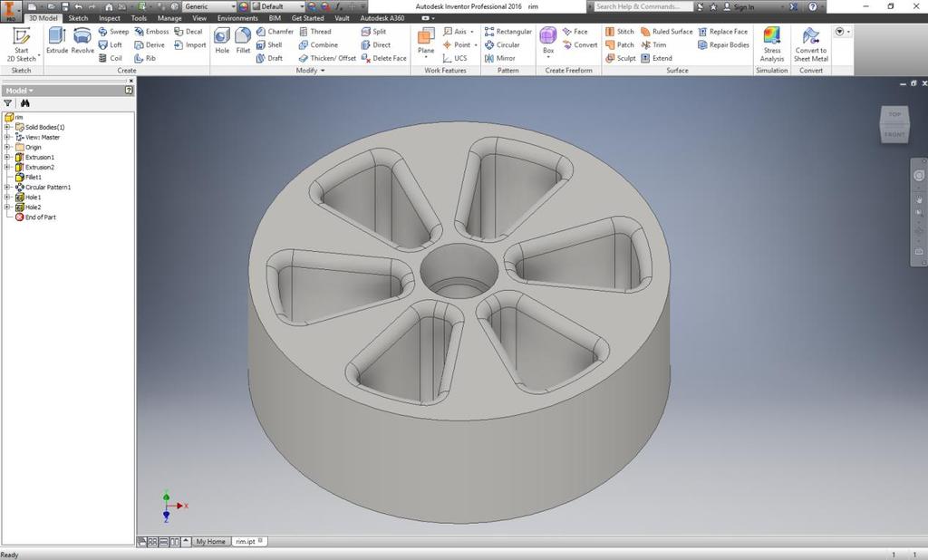Choose the Split tool

click(373, 32)
